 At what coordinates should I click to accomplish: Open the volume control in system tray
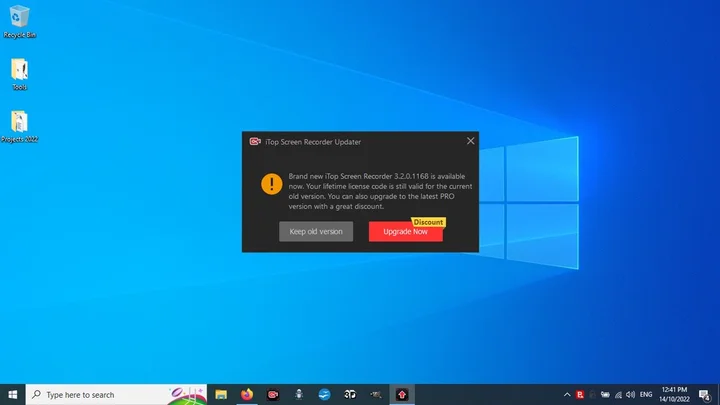point(628,394)
